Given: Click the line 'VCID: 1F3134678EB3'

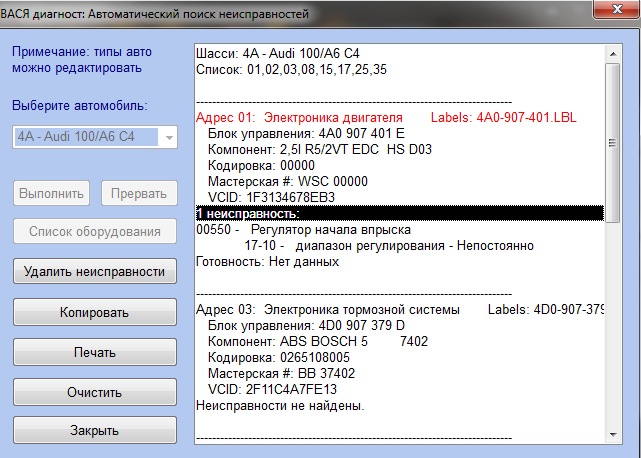Looking at the screenshot, I should coord(271,198).
